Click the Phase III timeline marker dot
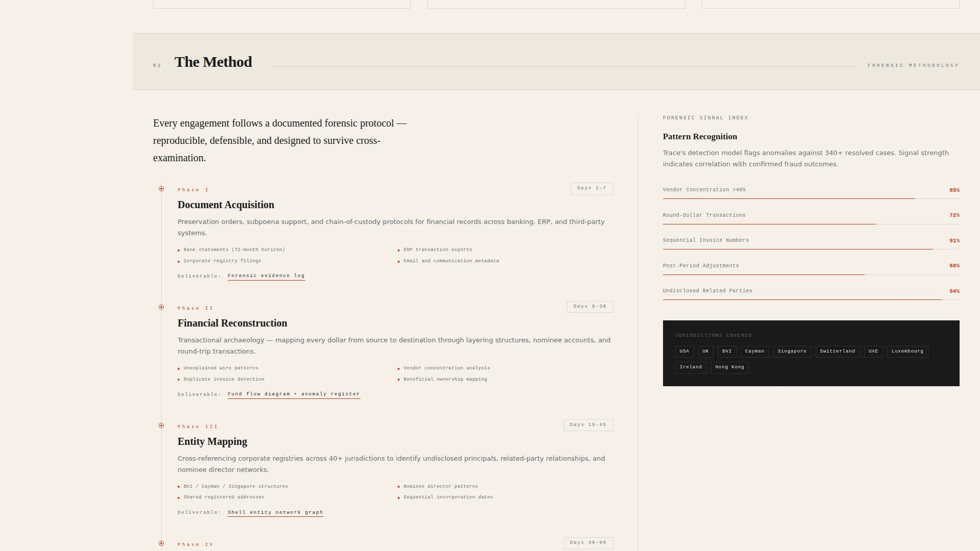 click(161, 425)
